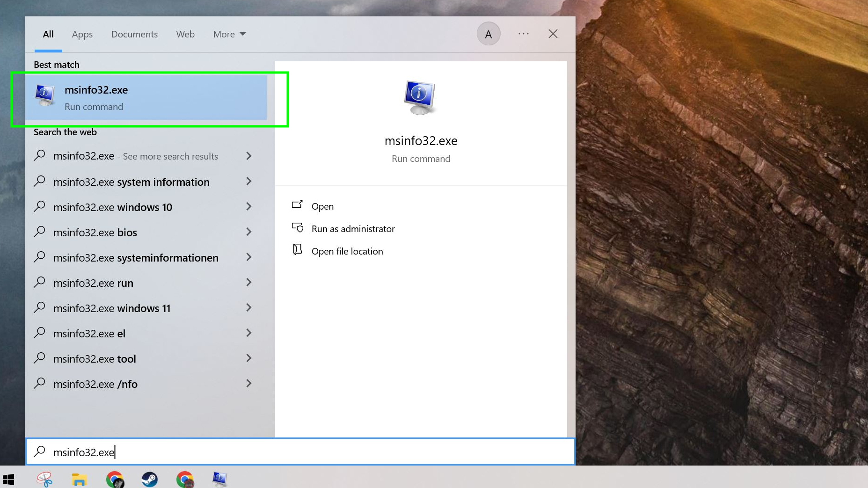The image size is (868, 488).
Task: Click the Windows Start button
Action: 9,479
